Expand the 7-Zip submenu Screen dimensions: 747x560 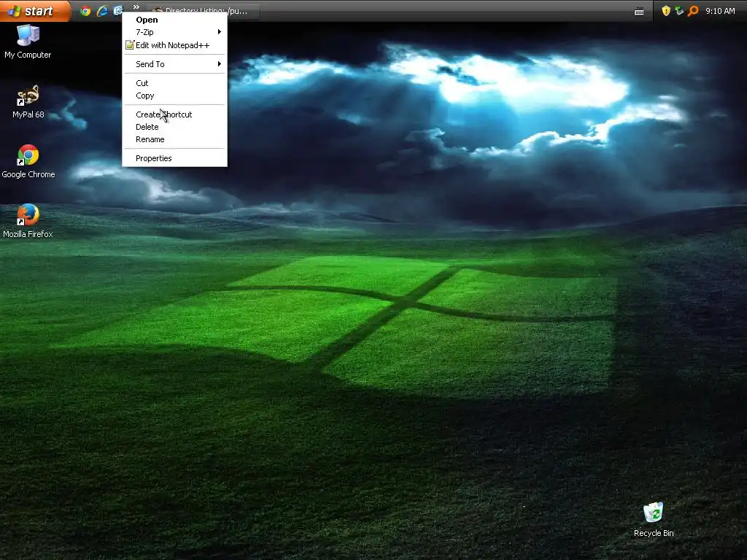(x=174, y=32)
